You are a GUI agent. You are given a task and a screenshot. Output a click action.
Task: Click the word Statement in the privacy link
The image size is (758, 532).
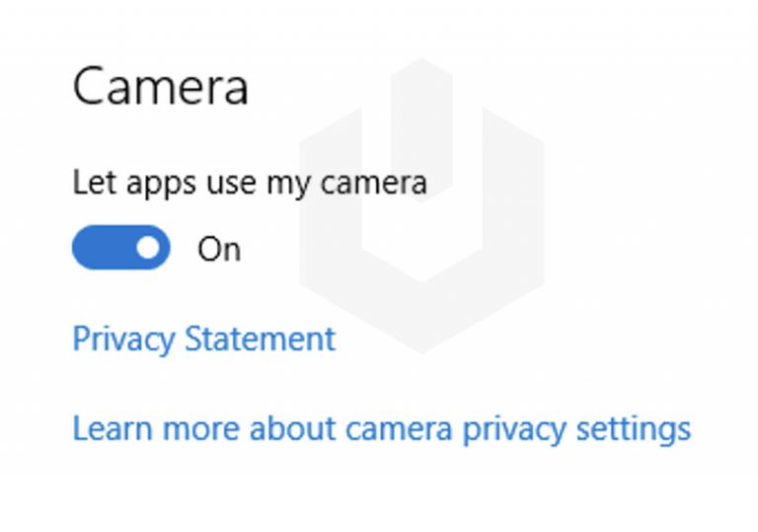pos(261,339)
